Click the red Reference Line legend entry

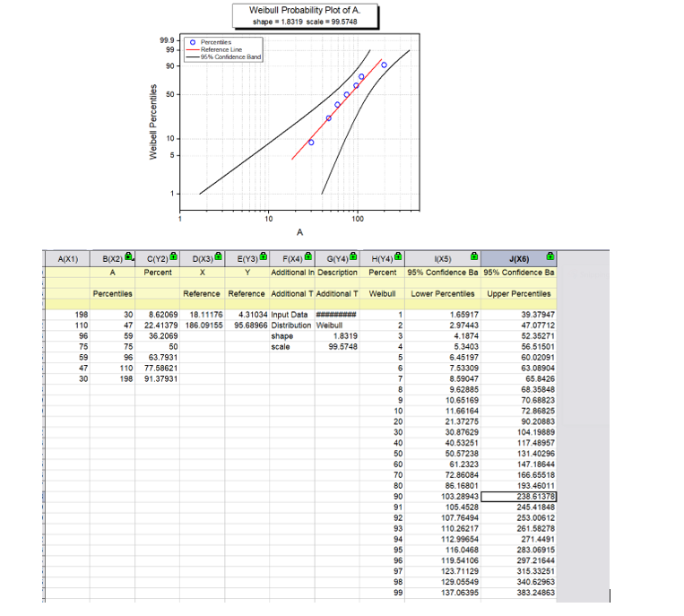click(214, 49)
